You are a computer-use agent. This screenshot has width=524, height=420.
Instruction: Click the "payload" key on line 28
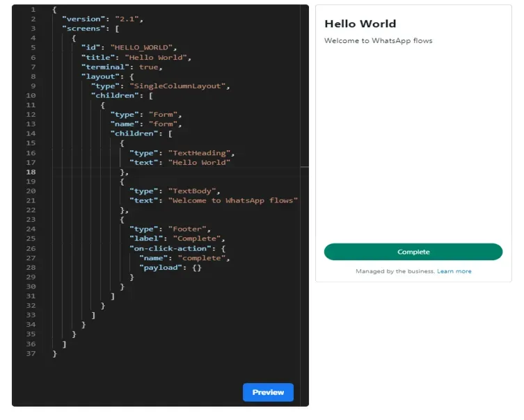tap(161, 268)
